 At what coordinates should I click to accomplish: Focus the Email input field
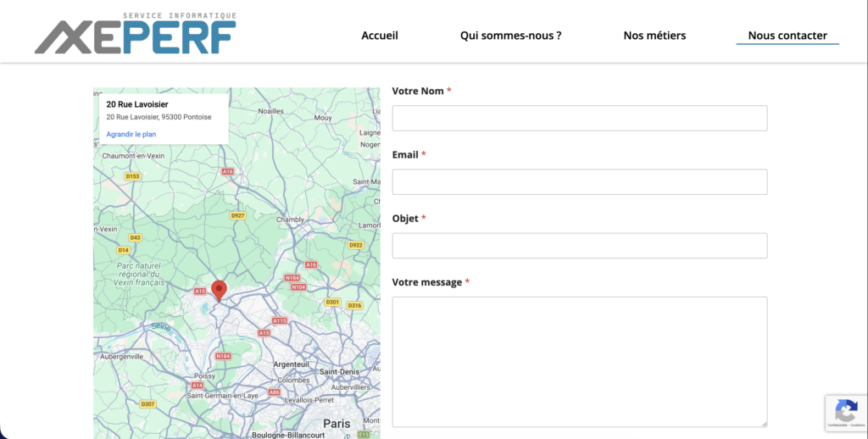pos(579,181)
